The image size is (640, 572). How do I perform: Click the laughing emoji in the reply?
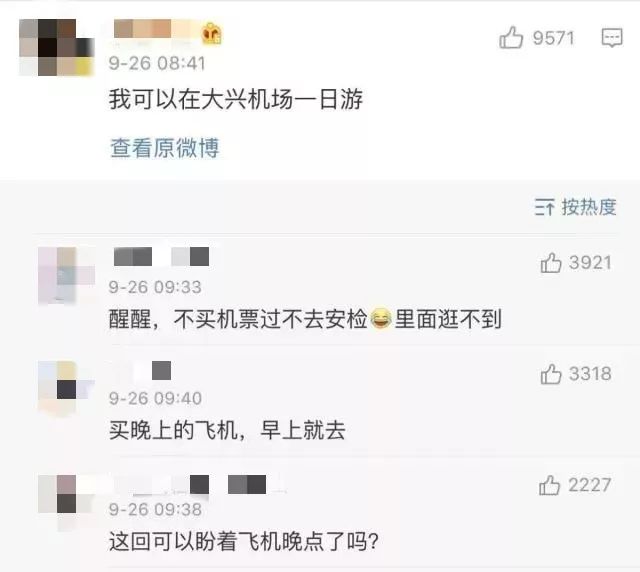pyautogui.click(x=381, y=319)
